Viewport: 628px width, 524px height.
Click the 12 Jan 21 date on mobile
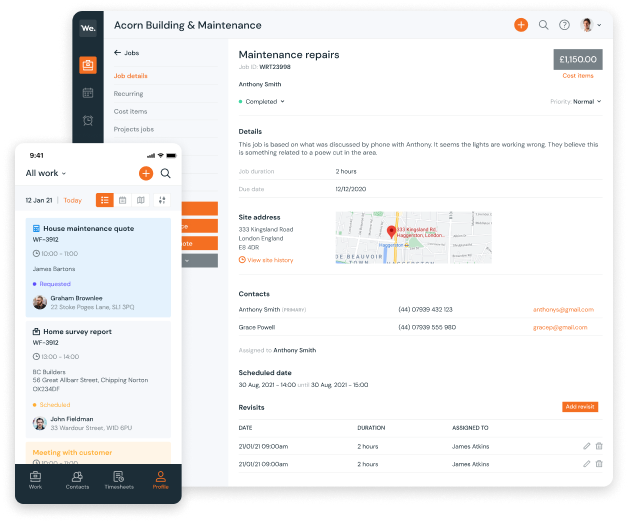coord(39,200)
